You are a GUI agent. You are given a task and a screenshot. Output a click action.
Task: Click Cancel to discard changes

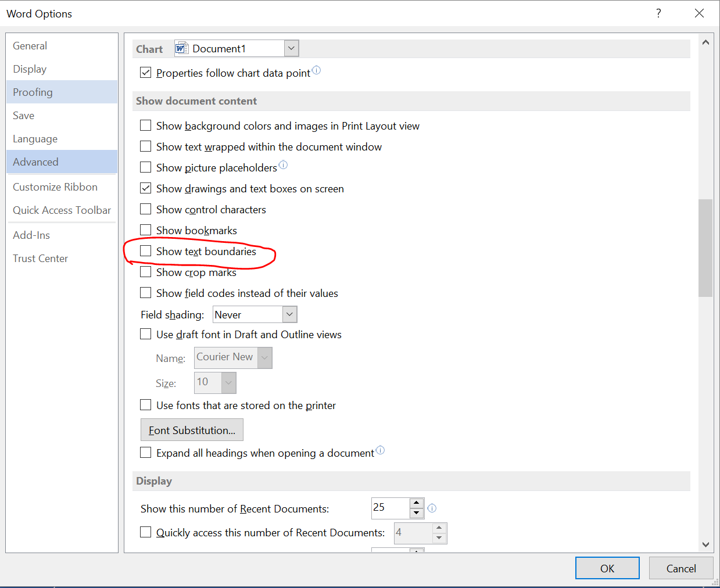681,568
